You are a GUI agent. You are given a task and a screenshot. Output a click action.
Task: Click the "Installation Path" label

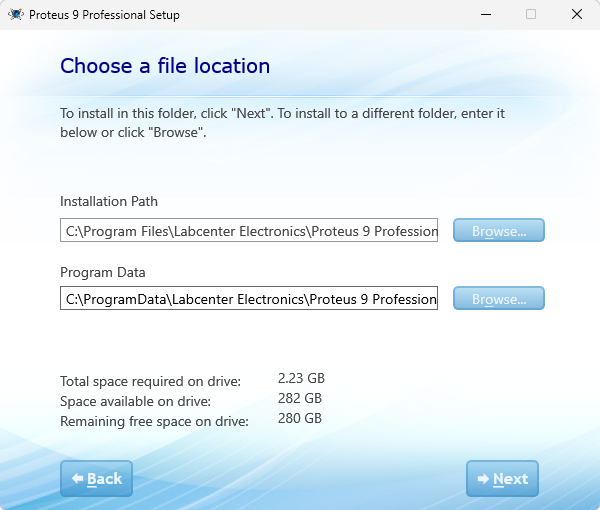[x=109, y=202]
